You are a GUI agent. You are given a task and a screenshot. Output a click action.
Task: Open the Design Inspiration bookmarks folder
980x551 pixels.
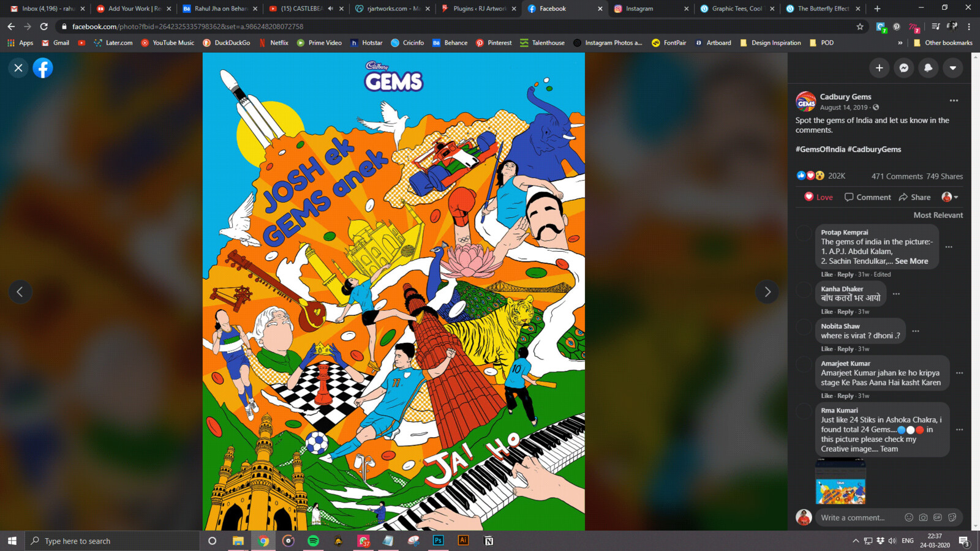point(770,43)
